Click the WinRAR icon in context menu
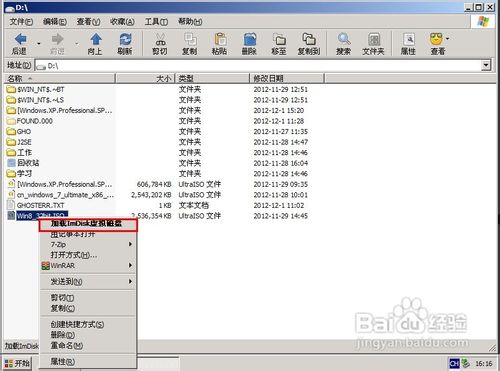The width and height of the screenshot is (500, 371). click(x=45, y=266)
